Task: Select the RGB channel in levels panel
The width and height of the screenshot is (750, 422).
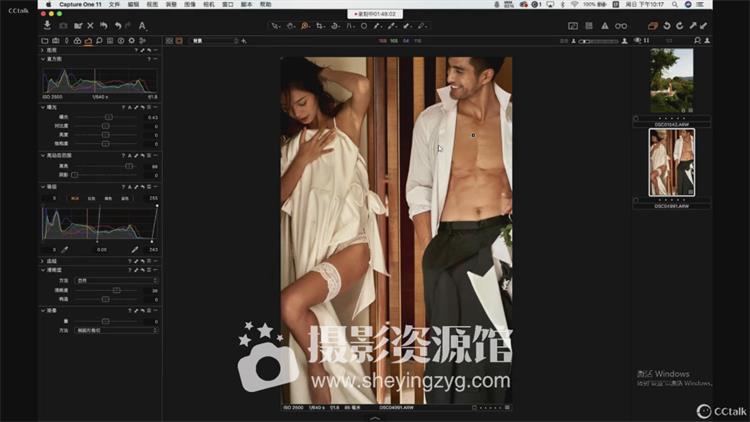Action: click(74, 198)
